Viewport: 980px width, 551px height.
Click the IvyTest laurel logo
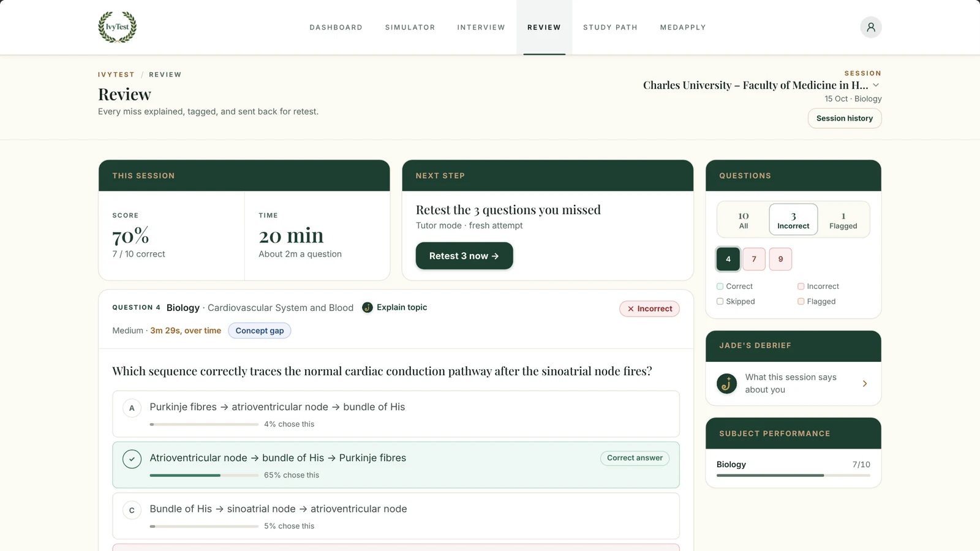pos(118,27)
